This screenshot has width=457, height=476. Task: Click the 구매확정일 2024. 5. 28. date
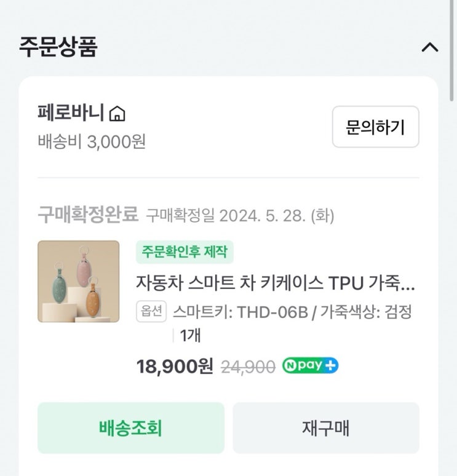[x=240, y=216]
